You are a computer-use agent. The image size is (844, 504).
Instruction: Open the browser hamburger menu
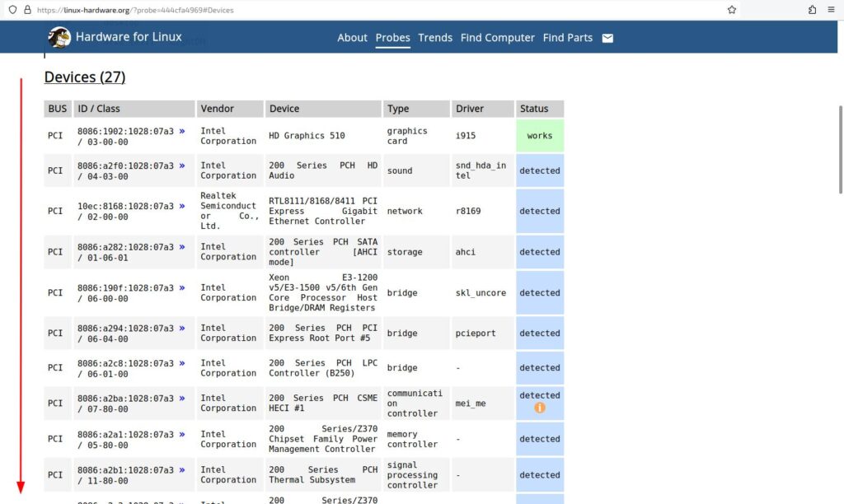pyautogui.click(x=831, y=10)
